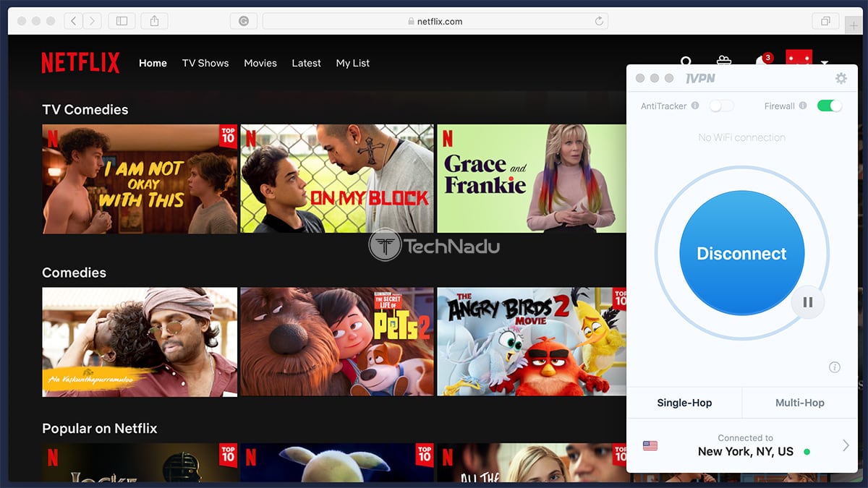Open the Grace and Frankie thumbnail
868x488 pixels.
[532, 179]
